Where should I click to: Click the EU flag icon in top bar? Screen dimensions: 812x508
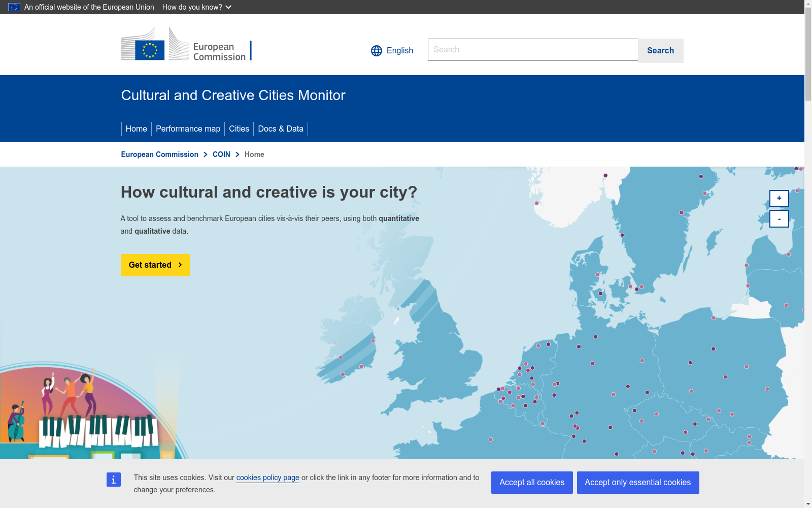tap(14, 7)
